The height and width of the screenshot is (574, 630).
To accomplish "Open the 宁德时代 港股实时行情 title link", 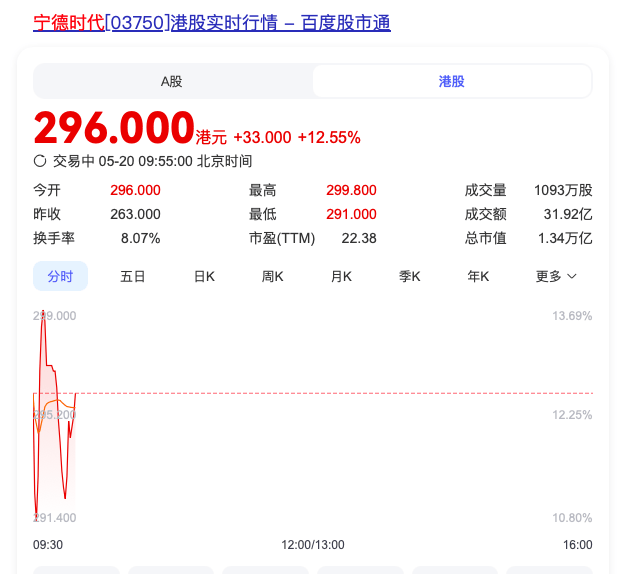I will 212,22.
